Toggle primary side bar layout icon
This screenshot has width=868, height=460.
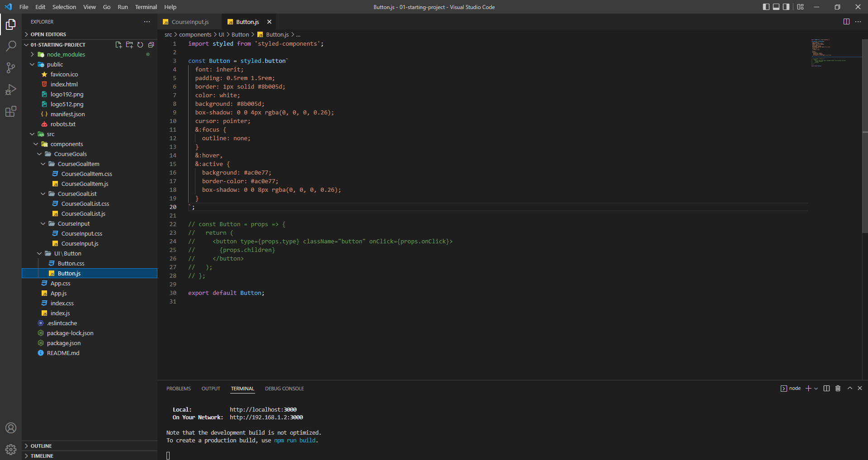coord(766,7)
